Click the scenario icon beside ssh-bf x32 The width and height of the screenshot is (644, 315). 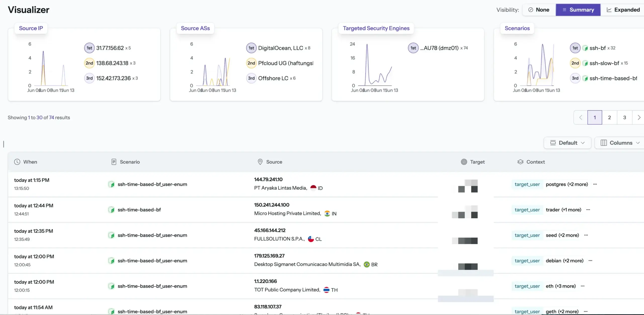pyautogui.click(x=585, y=48)
